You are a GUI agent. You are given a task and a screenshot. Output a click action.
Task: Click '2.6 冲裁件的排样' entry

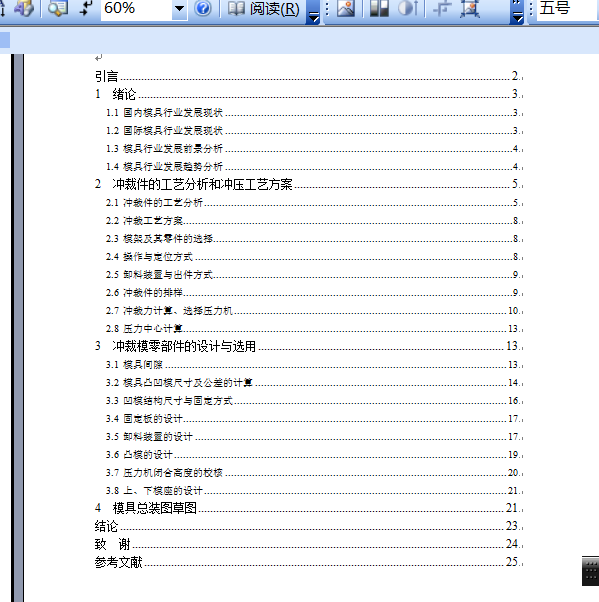314,293
